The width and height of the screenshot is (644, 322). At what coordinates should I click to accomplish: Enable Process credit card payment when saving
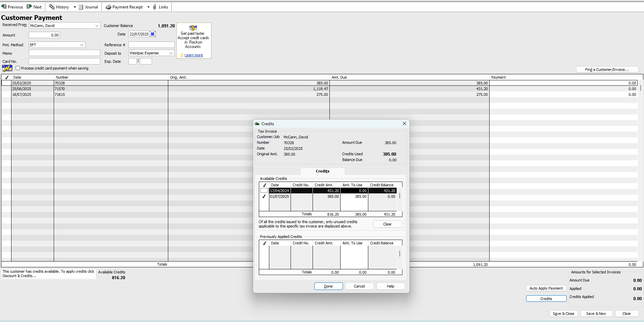(x=18, y=68)
